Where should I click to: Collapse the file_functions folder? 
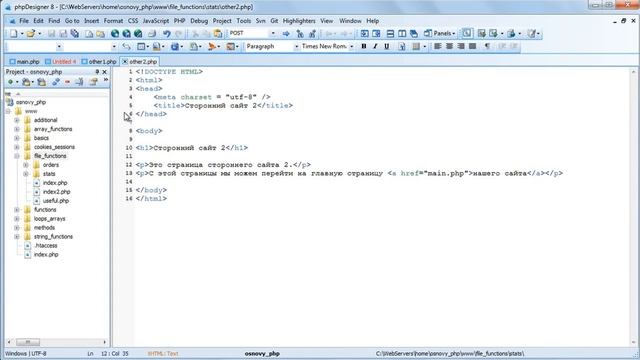pos(17,156)
